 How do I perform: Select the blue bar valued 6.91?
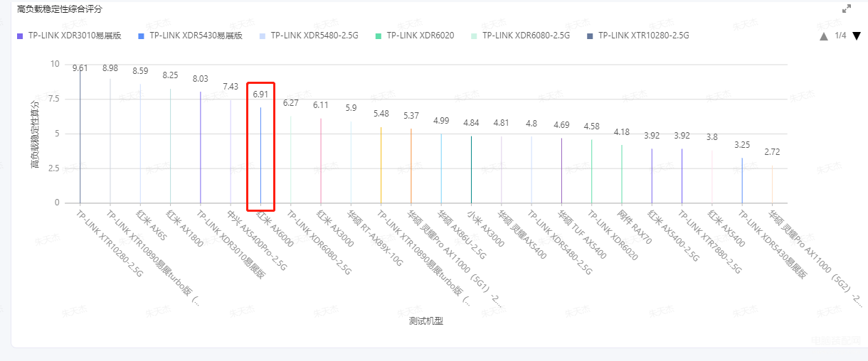[x=260, y=155]
